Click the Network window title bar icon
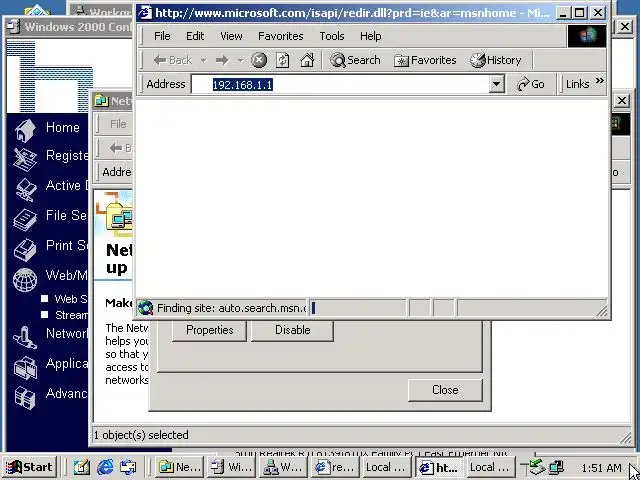Image resolution: width=640 pixels, height=480 pixels. click(x=101, y=100)
